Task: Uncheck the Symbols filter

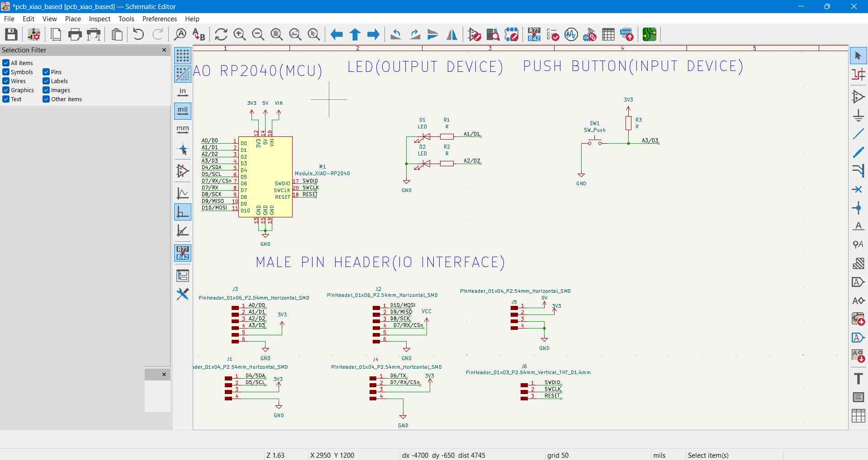Action: coord(6,72)
